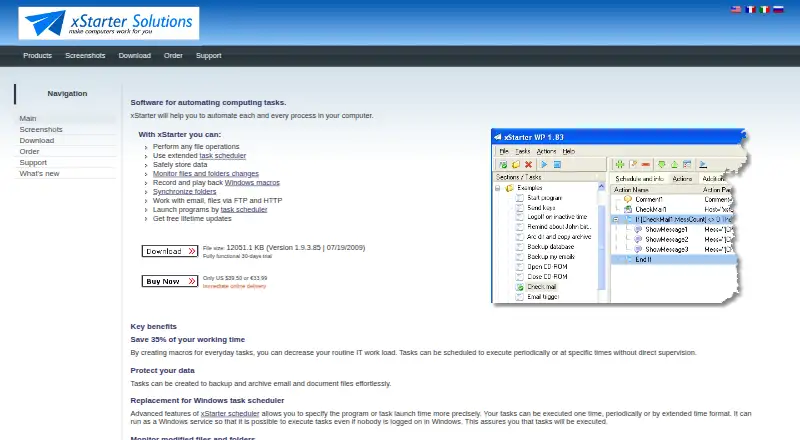This screenshot has width=800, height=440.
Task: Click the 'Action Name' column header
Action: pos(656,189)
